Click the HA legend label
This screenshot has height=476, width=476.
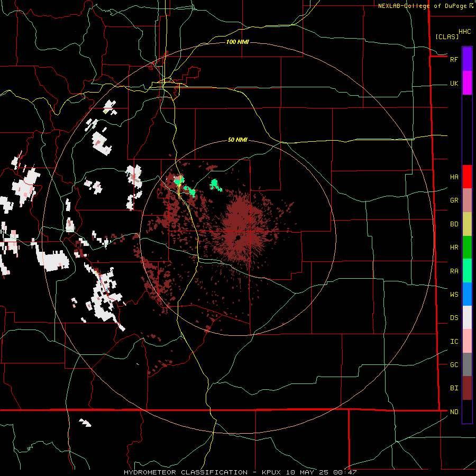pos(454,177)
